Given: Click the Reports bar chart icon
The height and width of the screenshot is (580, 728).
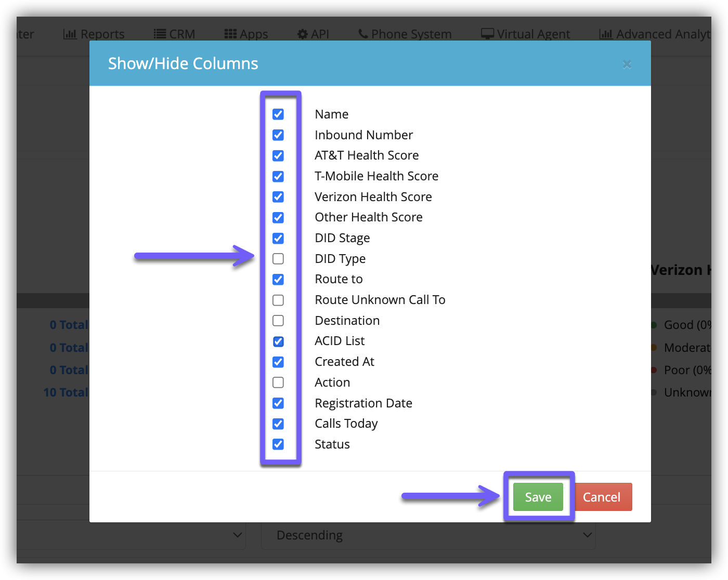Looking at the screenshot, I should (x=70, y=34).
